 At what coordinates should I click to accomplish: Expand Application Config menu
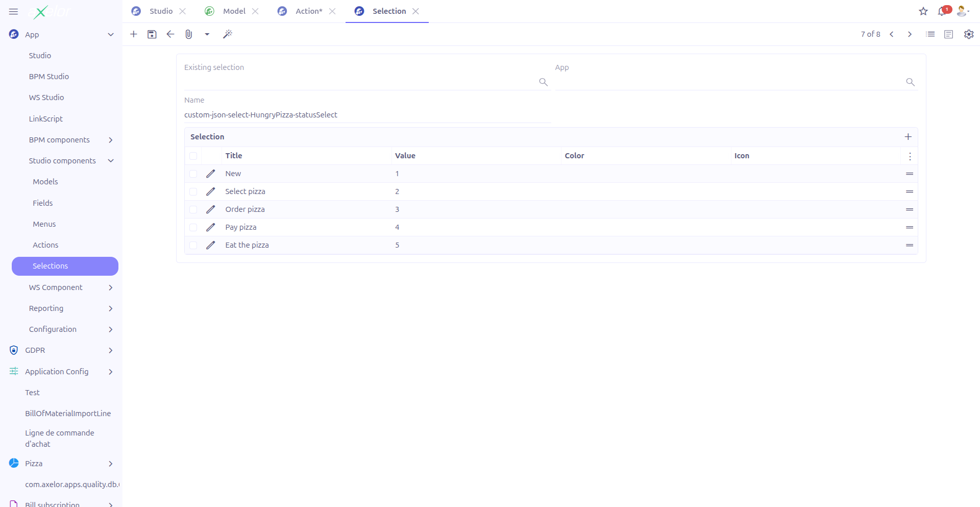pyautogui.click(x=111, y=372)
